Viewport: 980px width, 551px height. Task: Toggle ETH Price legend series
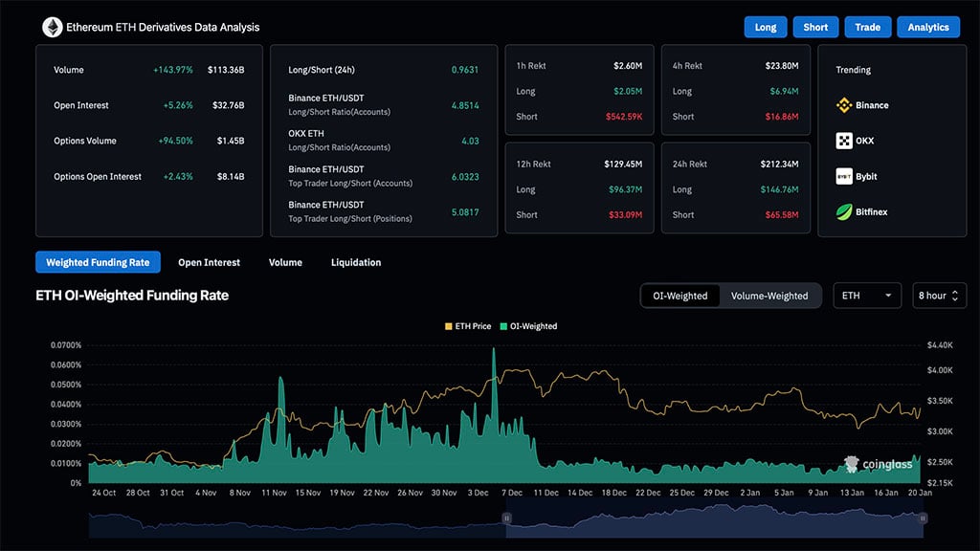[x=468, y=326]
